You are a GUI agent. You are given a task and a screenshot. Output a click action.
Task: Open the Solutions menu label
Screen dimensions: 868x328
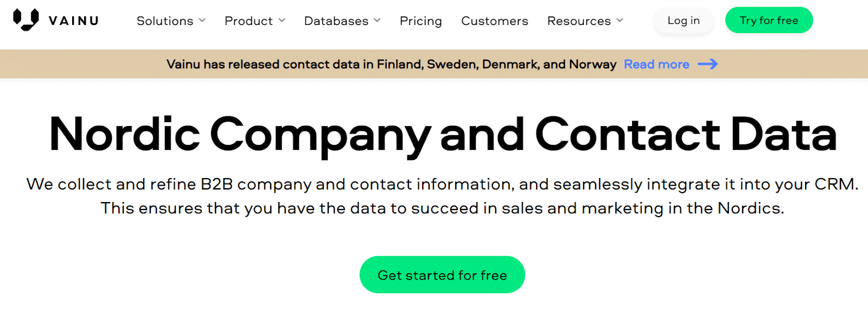point(165,21)
